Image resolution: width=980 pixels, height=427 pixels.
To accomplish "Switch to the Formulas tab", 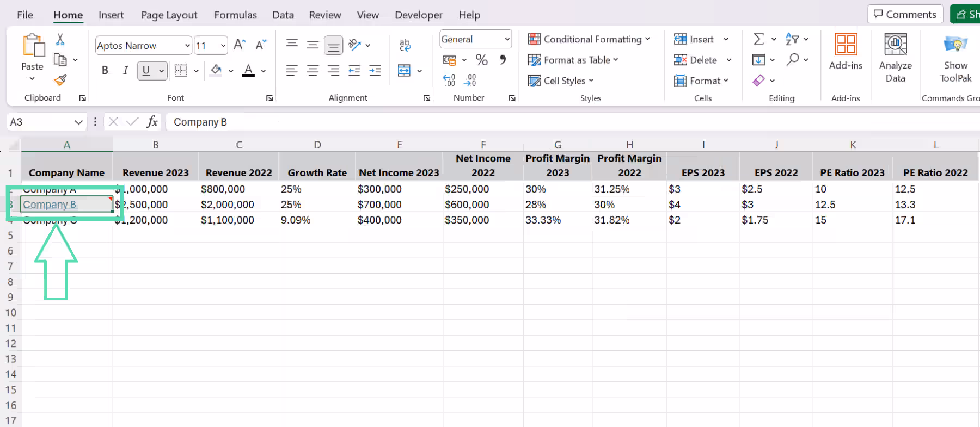I will point(235,15).
